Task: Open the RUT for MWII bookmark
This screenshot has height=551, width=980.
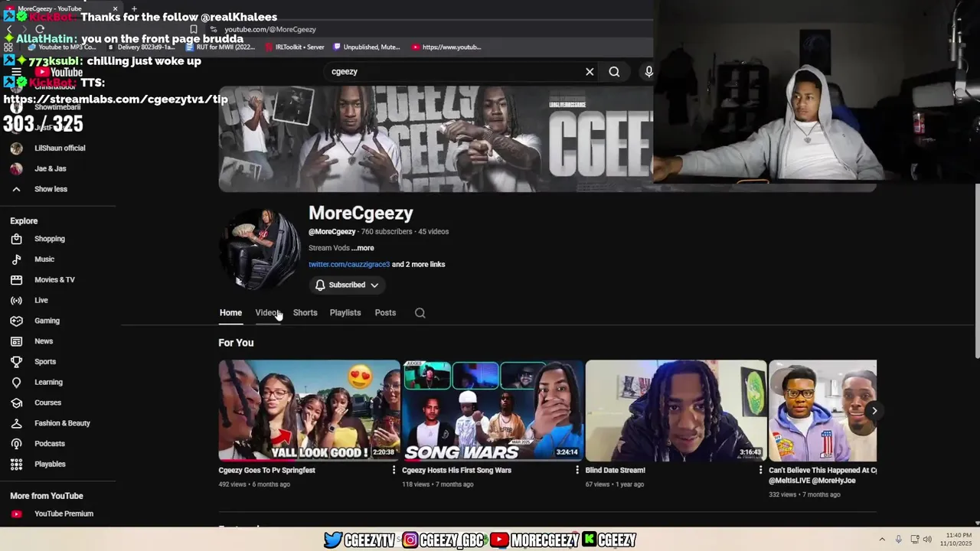Action: pos(220,47)
